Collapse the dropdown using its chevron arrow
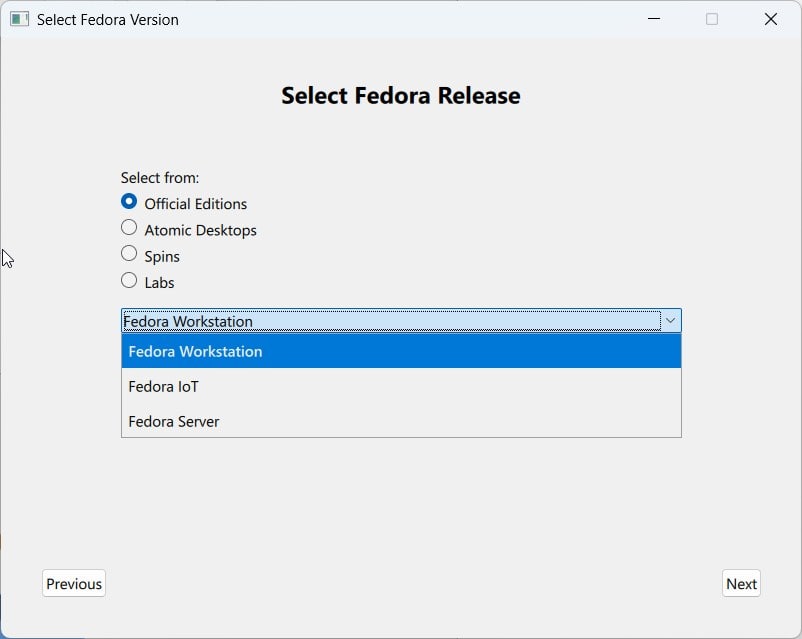This screenshot has height=639, width=802. click(x=671, y=321)
